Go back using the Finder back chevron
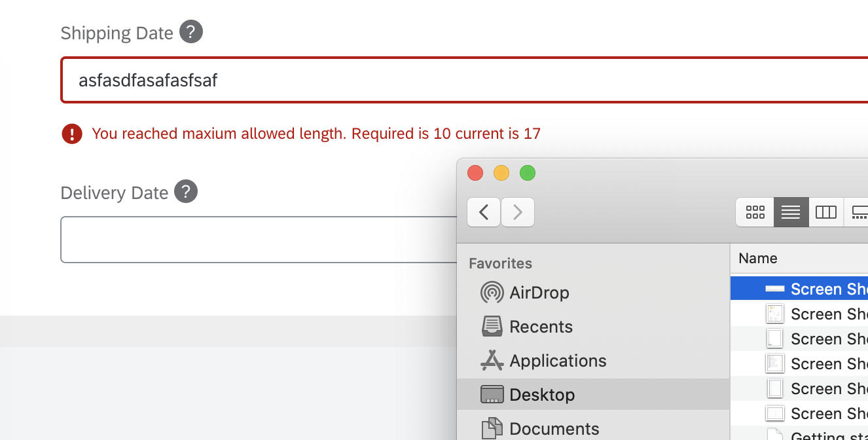 [x=483, y=212]
